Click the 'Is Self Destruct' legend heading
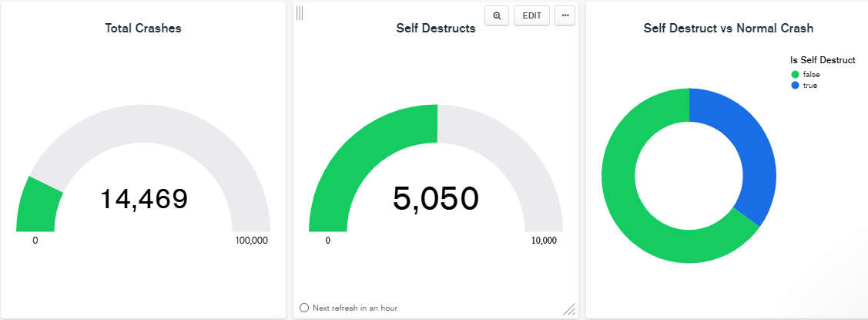Viewport: 868px width, 320px height. pos(823,59)
